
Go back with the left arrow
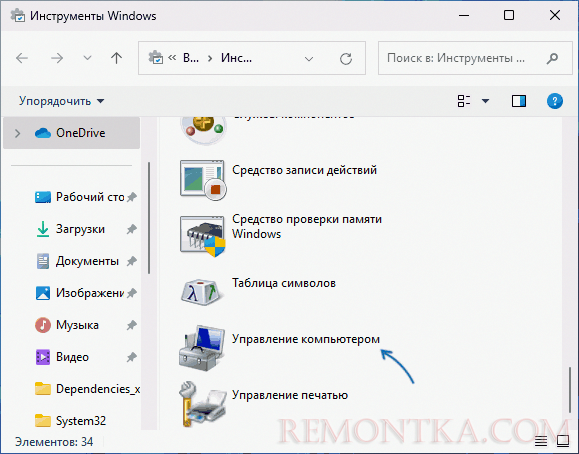point(22,58)
